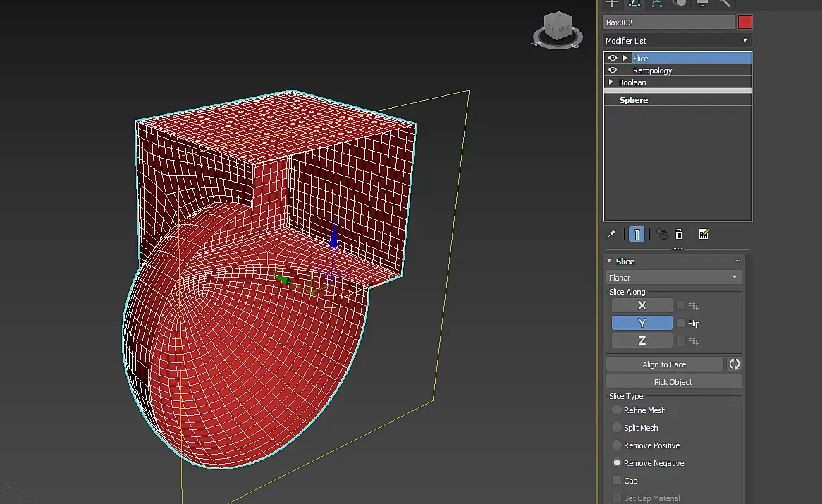Click the reset slice plane icon
The height and width of the screenshot is (504, 822).
pos(734,364)
